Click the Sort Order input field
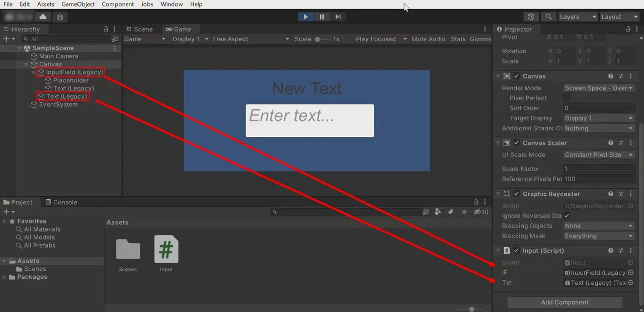Image resolution: width=644 pixels, height=312 pixels. [599, 108]
